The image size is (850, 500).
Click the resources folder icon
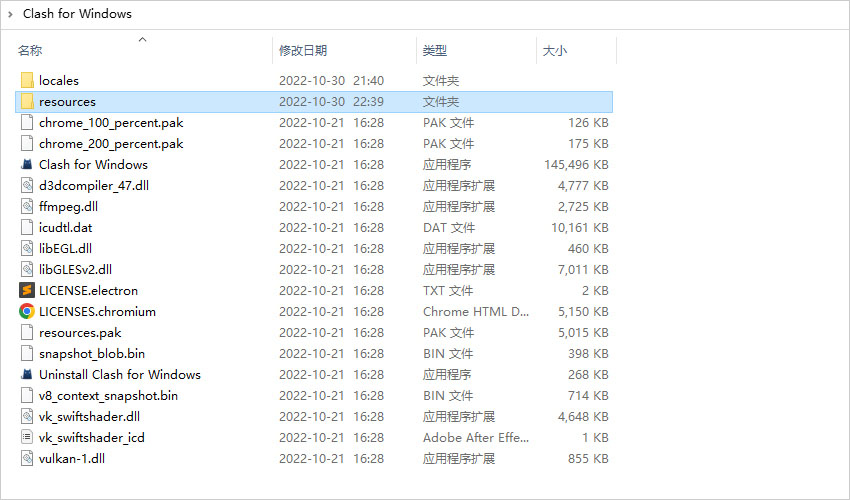click(x=27, y=102)
